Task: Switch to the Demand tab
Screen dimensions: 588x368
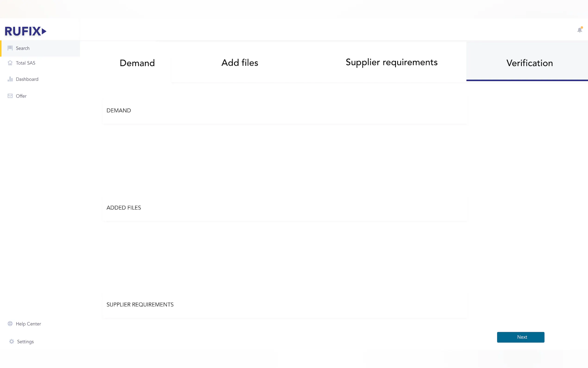Action: pyautogui.click(x=137, y=63)
